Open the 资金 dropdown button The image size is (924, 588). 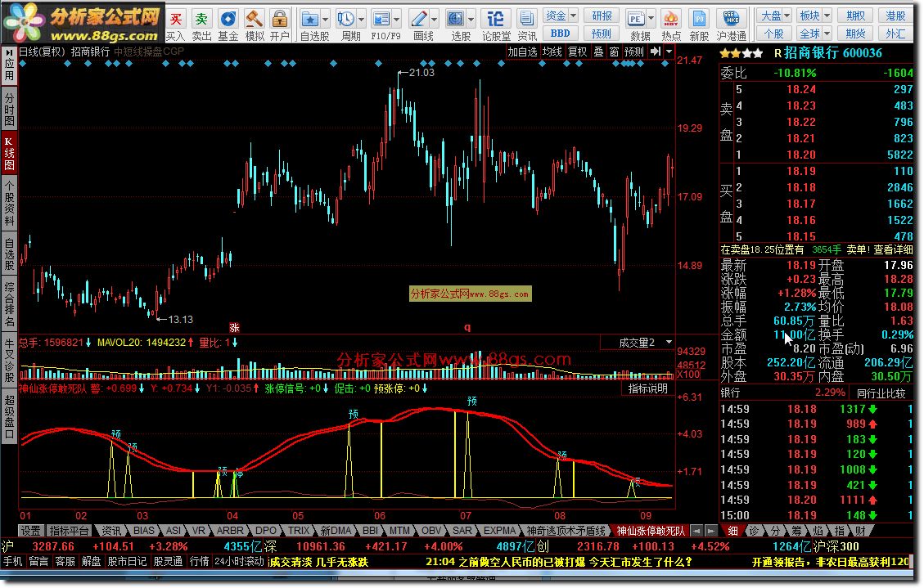tap(561, 16)
